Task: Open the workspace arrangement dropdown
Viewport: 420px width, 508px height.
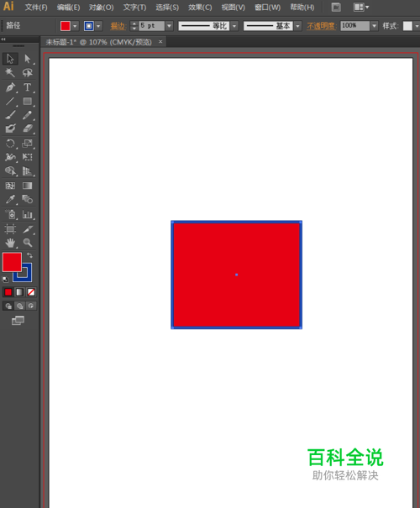Action: [361, 7]
